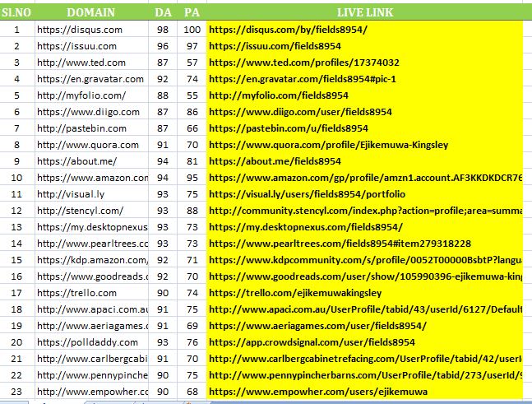Select DA value 98 in disqus row

(x=163, y=30)
